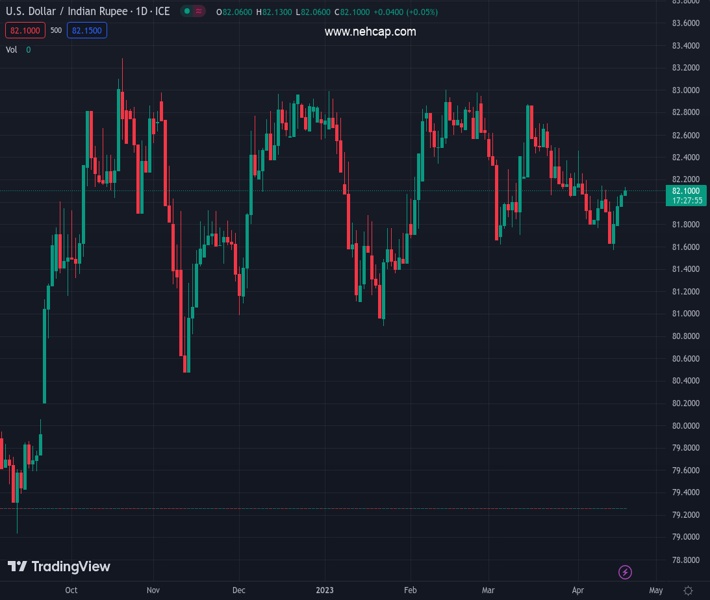Click the Feb label on time axis

(410, 591)
